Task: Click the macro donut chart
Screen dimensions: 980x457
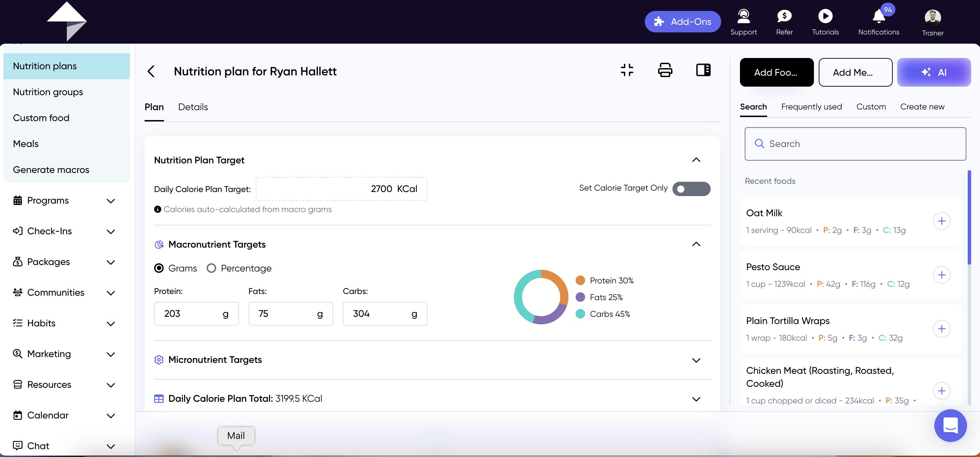Action: point(540,297)
